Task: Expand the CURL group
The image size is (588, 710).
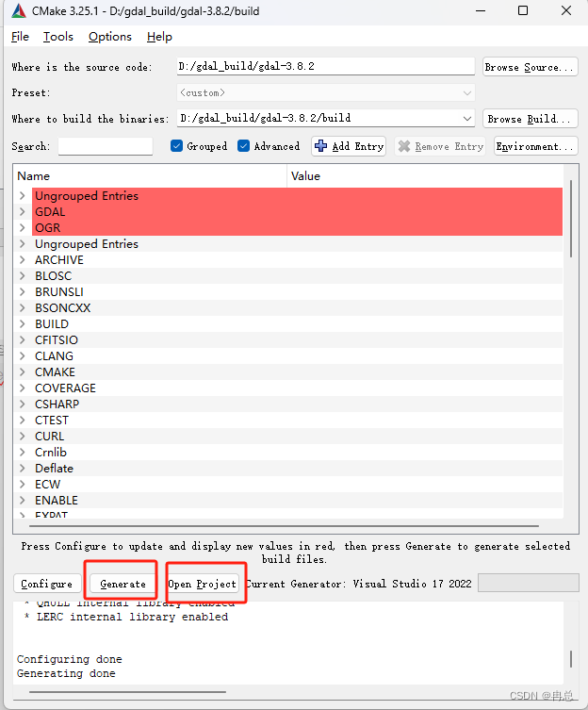Action: [23, 436]
